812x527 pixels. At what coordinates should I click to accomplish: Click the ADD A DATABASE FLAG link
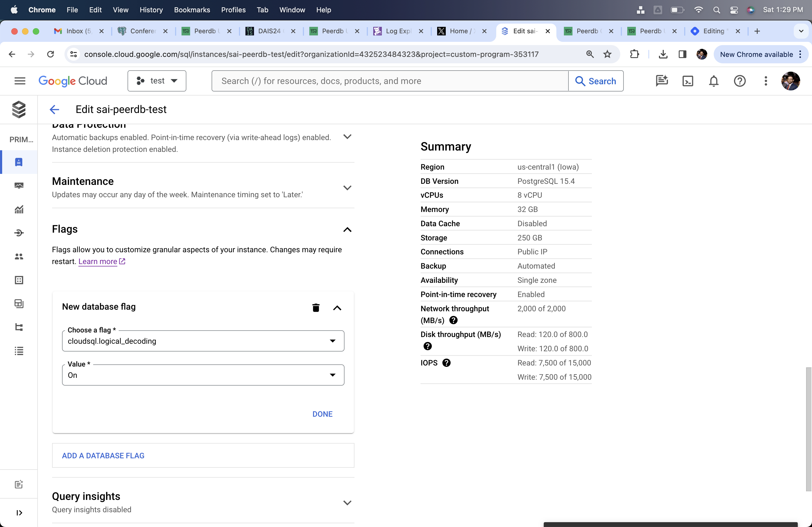tap(103, 455)
